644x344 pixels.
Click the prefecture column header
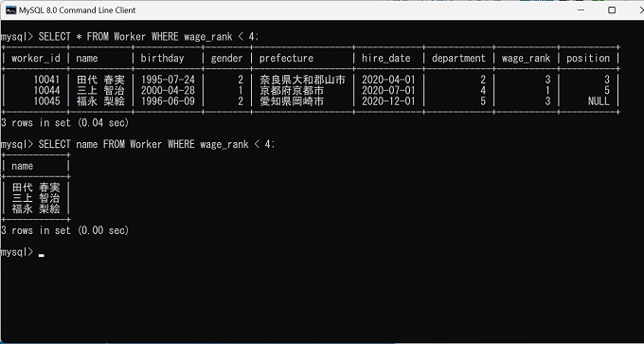(286, 59)
